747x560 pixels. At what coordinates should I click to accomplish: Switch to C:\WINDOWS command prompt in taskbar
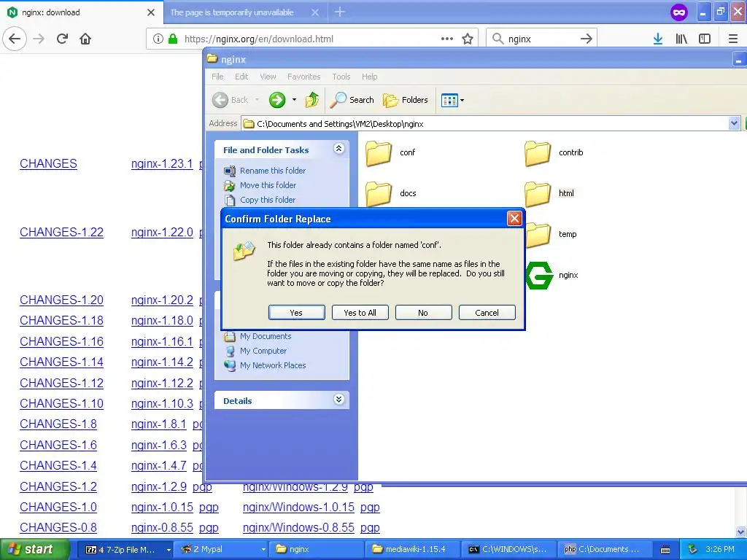[508, 550]
